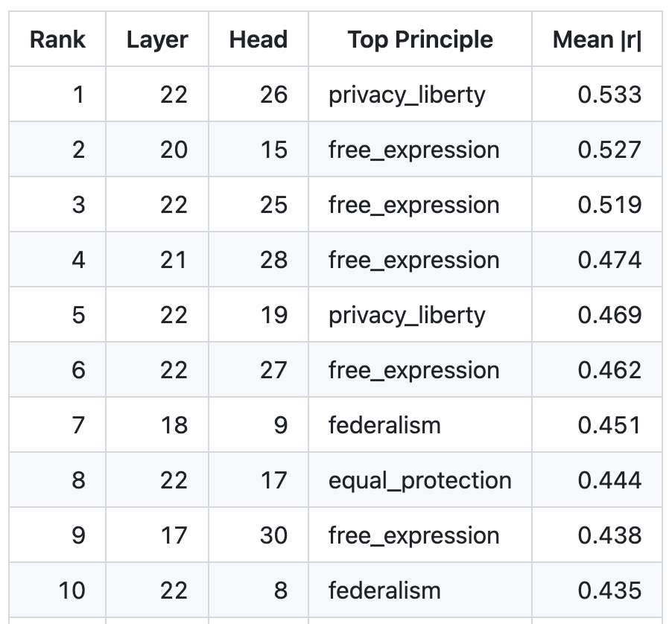Select the 0.474 mean value cell
Viewport: 672px width, 624px height.
pyautogui.click(x=609, y=260)
